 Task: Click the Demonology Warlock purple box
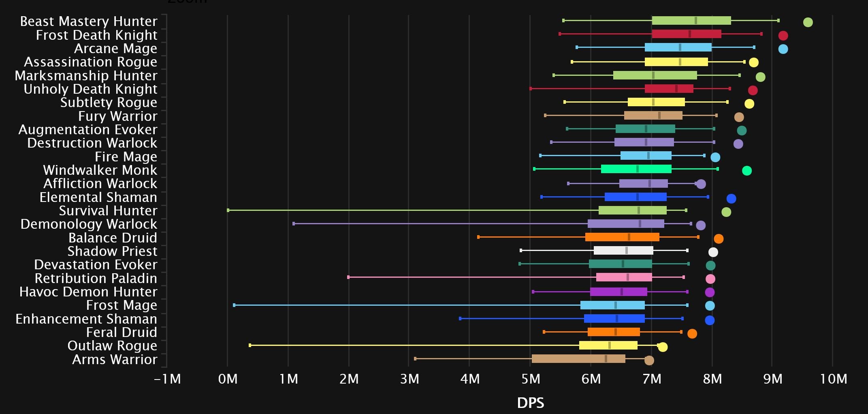coord(625,224)
